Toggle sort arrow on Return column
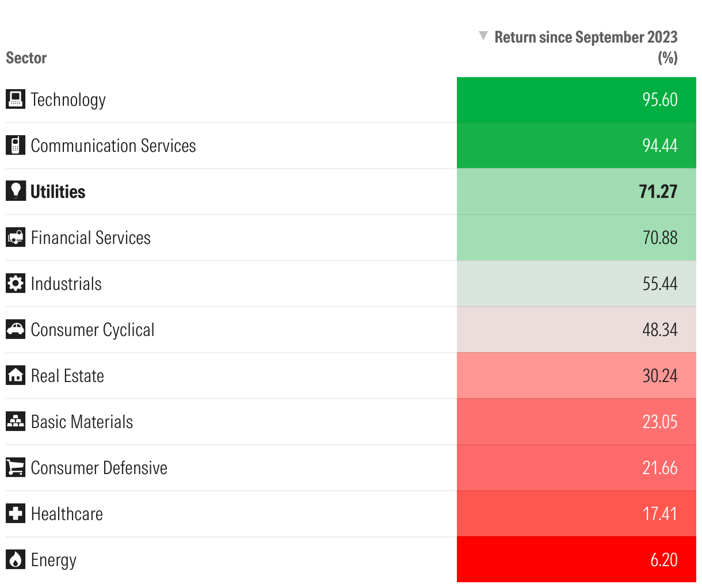The image size is (702, 588). pyautogui.click(x=483, y=36)
